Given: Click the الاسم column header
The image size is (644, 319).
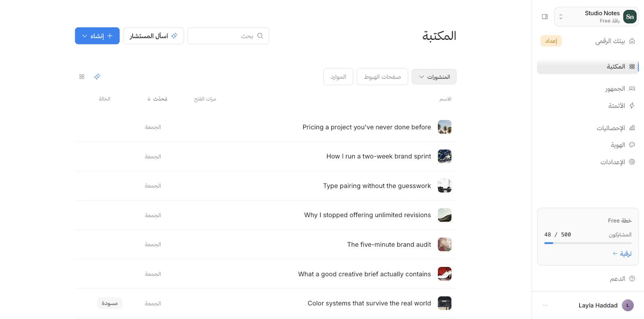Looking at the screenshot, I should [445, 99].
